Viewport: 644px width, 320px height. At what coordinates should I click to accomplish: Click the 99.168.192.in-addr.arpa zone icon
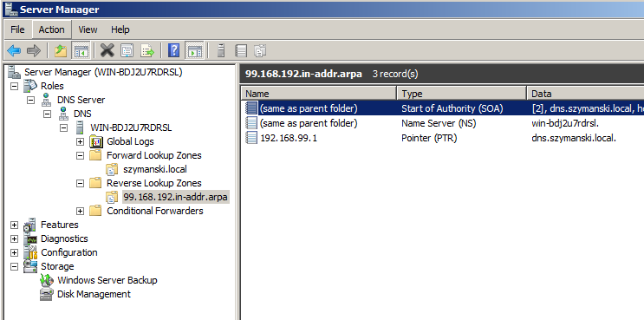[112, 197]
